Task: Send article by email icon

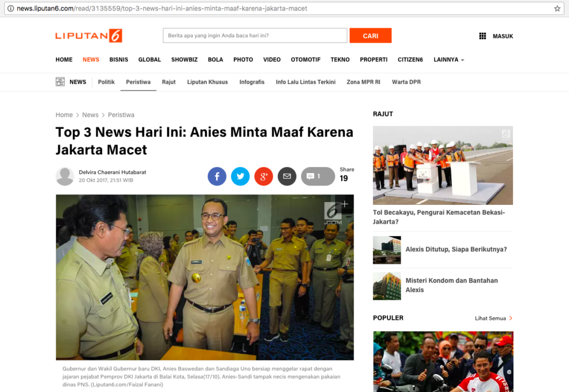Action: [x=287, y=177]
